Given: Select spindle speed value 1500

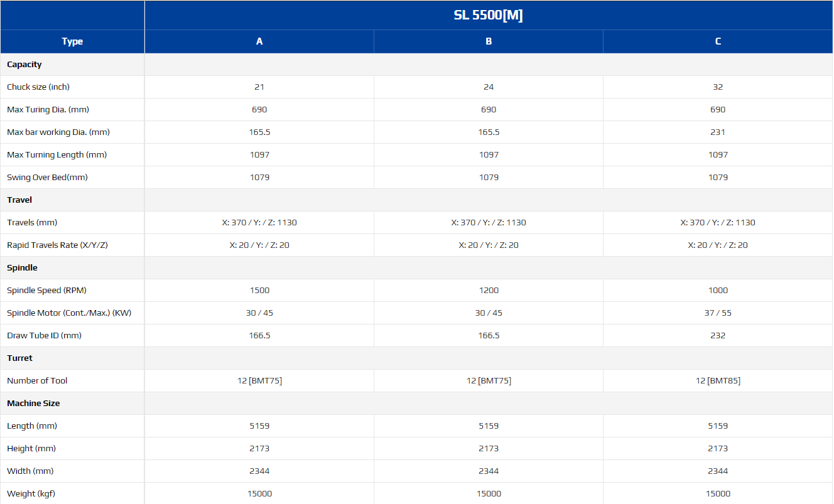Looking at the screenshot, I should pyautogui.click(x=259, y=291).
